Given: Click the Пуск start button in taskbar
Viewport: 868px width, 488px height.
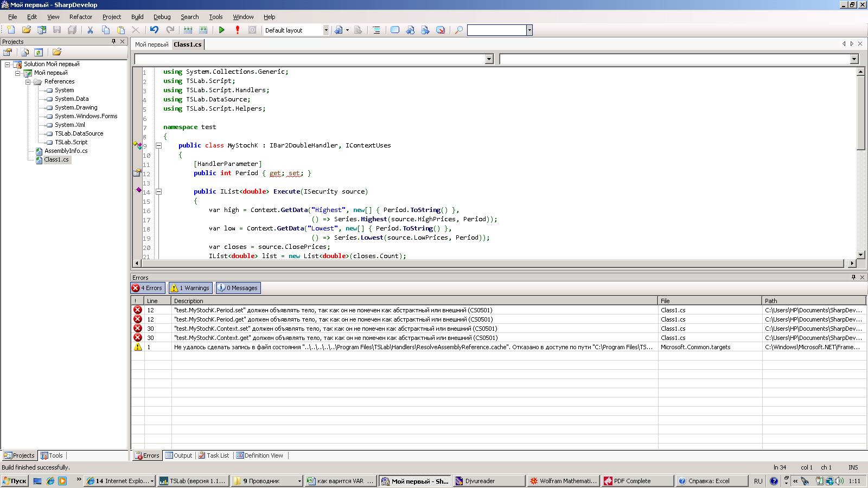Looking at the screenshot, I should point(15,481).
